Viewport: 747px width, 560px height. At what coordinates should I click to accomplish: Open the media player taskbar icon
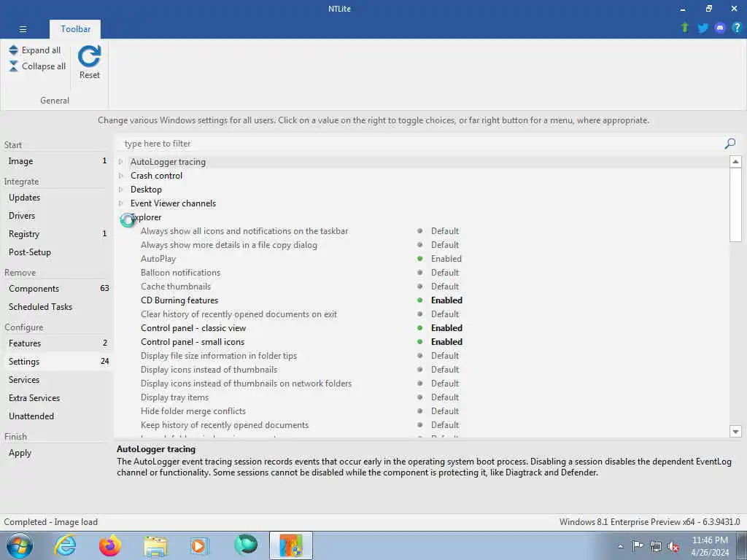click(200, 545)
